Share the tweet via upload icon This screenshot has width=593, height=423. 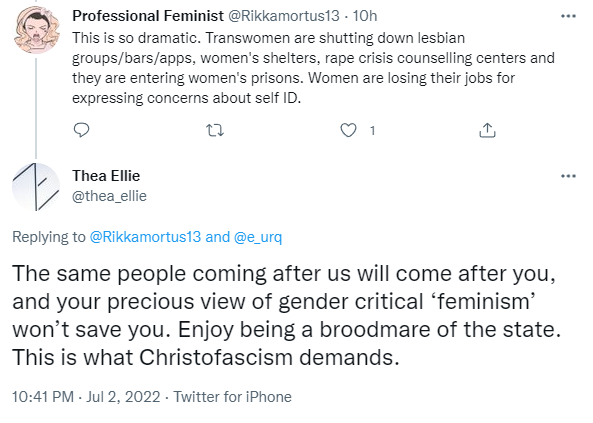(x=487, y=130)
